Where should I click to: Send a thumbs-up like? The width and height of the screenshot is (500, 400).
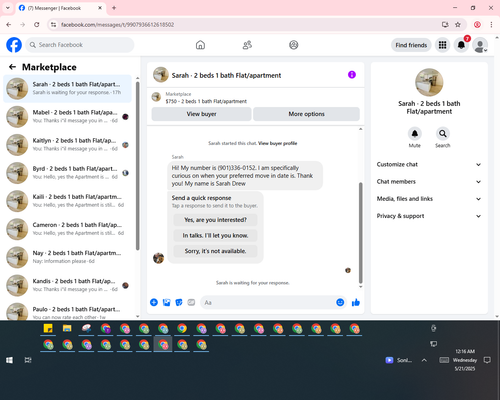356,302
